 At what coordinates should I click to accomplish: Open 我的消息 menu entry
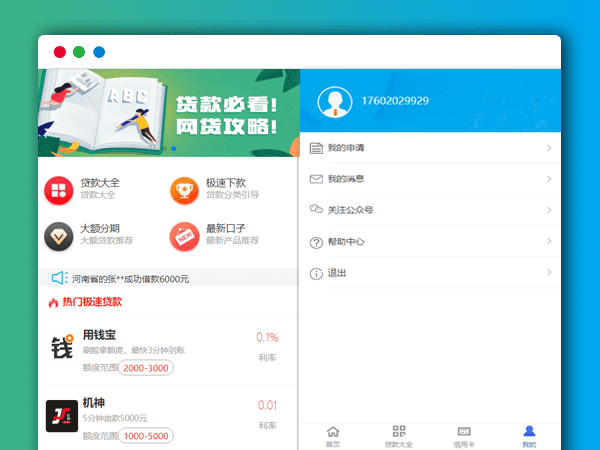(x=430, y=179)
